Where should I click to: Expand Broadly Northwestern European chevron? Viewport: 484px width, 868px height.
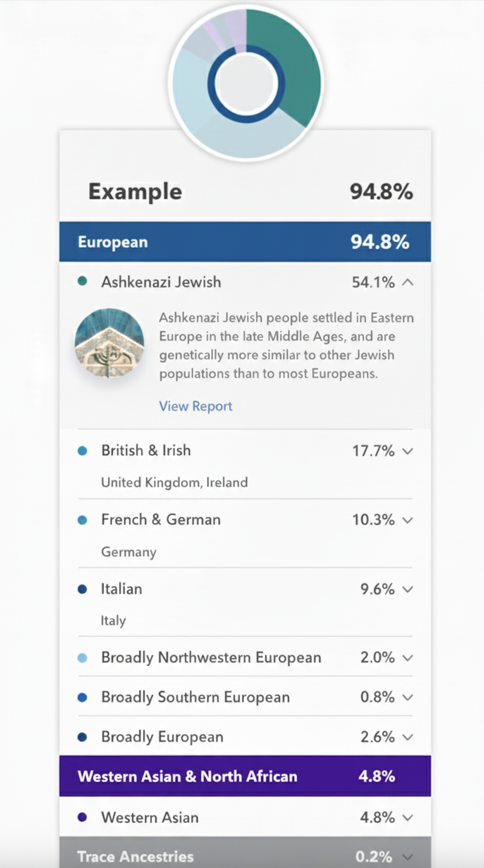coord(408,658)
